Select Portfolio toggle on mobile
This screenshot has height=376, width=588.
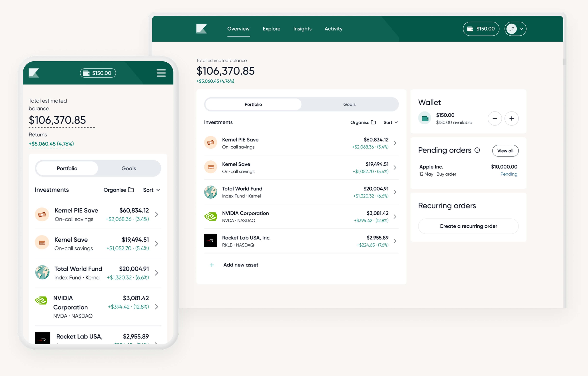point(67,169)
